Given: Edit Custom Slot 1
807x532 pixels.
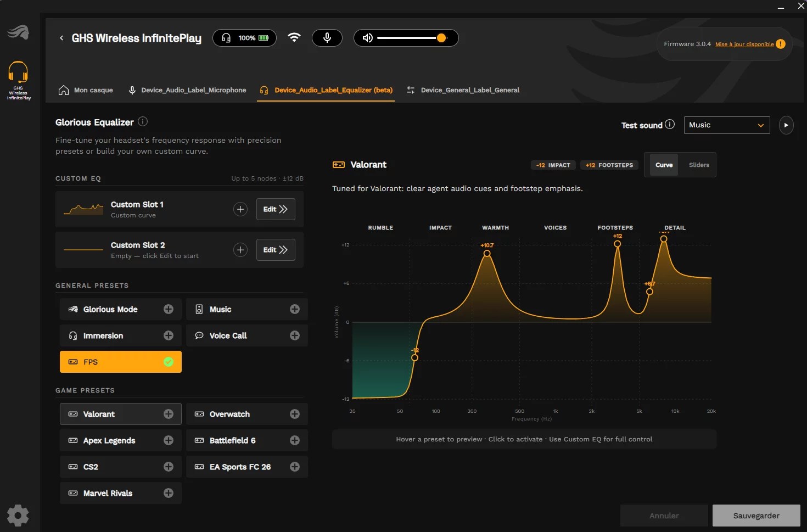Looking at the screenshot, I should click(x=276, y=209).
